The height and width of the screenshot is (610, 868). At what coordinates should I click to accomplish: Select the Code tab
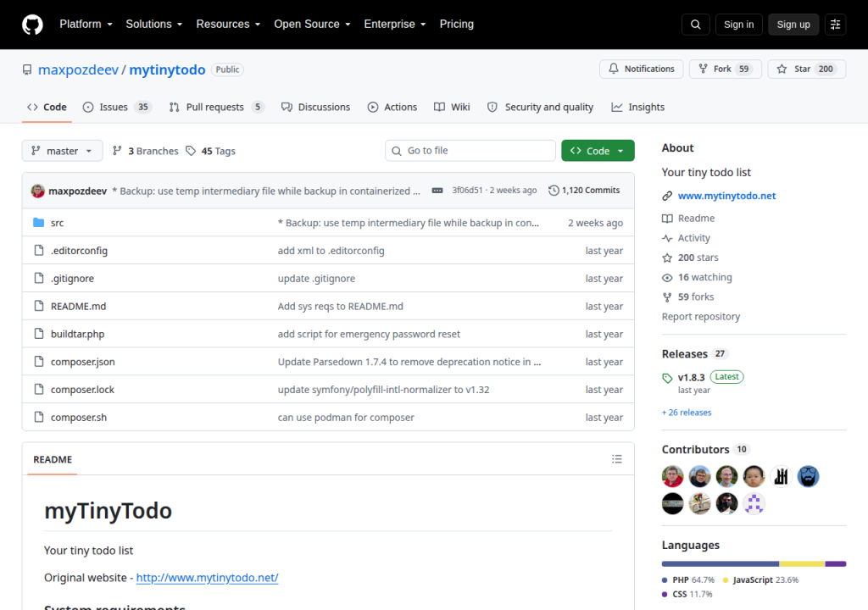(x=47, y=107)
